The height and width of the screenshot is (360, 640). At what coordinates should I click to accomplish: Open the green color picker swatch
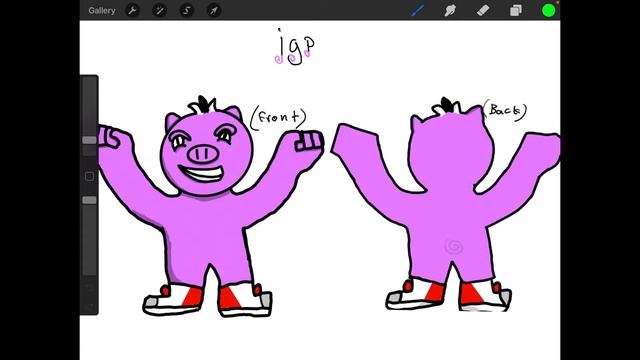(x=549, y=11)
